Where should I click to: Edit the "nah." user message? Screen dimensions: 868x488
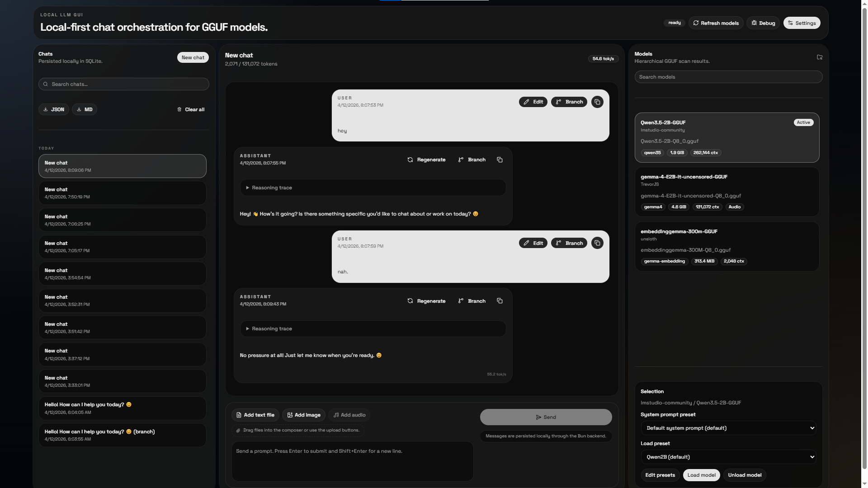[x=533, y=243]
